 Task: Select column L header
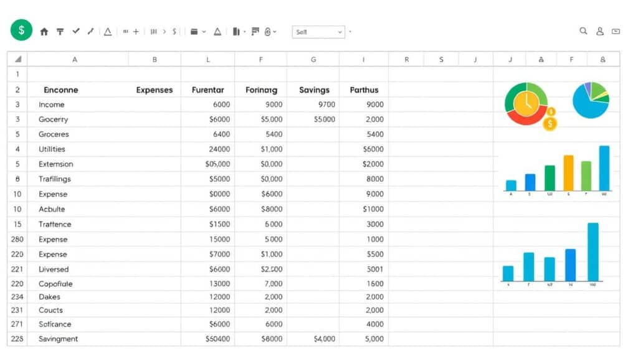pyautogui.click(x=208, y=59)
